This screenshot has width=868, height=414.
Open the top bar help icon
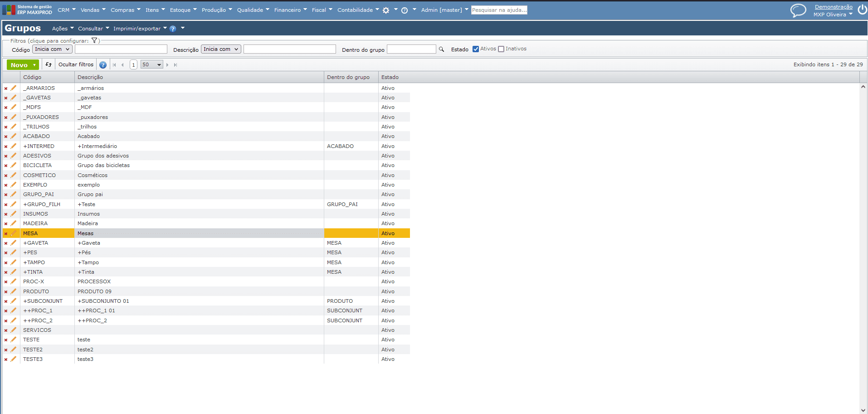click(405, 10)
